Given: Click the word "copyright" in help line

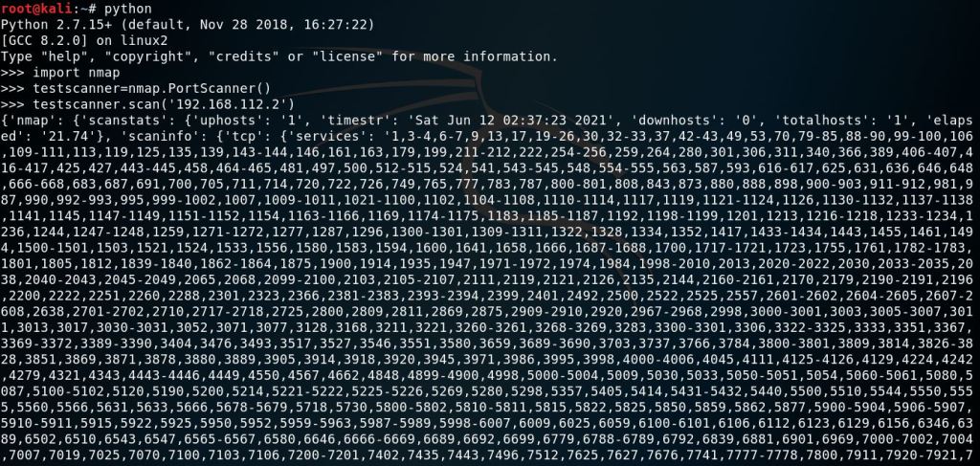Looking at the screenshot, I should (x=150, y=56).
